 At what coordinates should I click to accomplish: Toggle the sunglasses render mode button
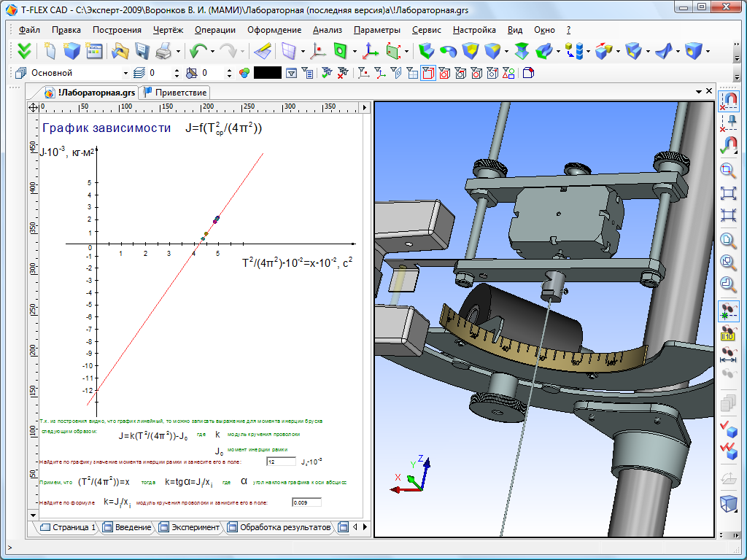[727, 311]
